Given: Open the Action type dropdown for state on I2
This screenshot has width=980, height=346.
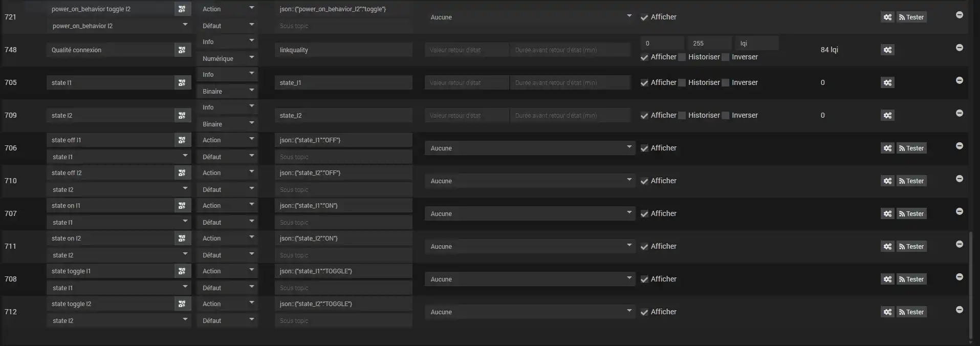Looking at the screenshot, I should (227, 239).
